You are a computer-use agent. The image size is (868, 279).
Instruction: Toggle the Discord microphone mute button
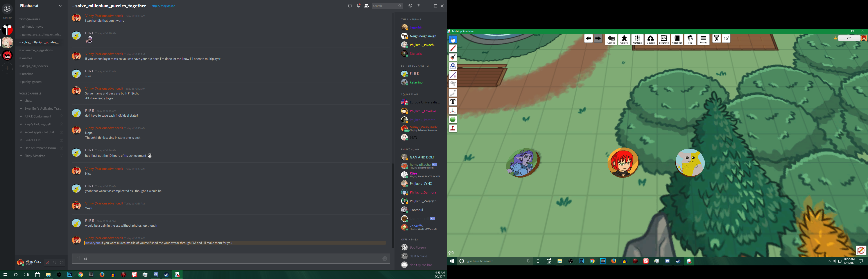(x=48, y=263)
